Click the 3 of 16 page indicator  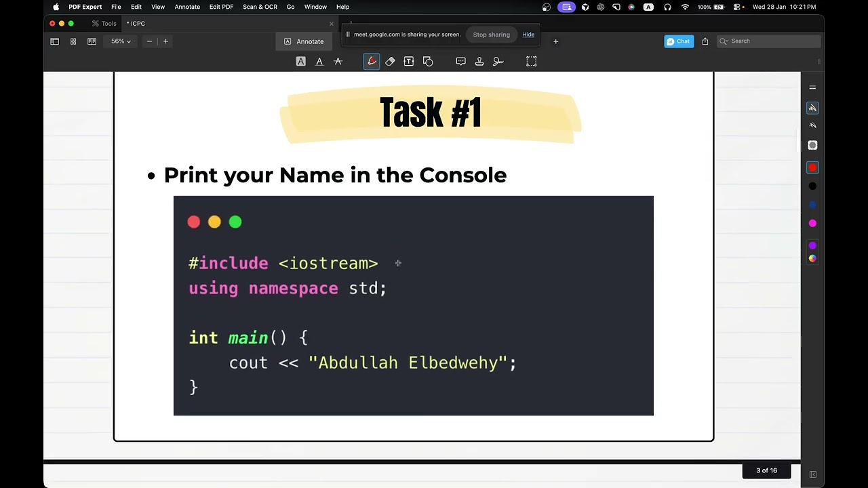point(766,470)
